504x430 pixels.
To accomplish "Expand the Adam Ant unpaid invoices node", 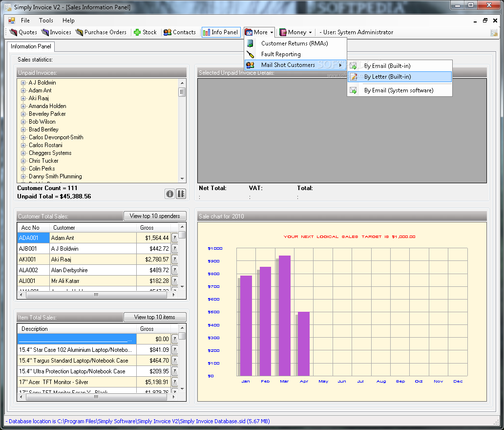I will tap(23, 91).
